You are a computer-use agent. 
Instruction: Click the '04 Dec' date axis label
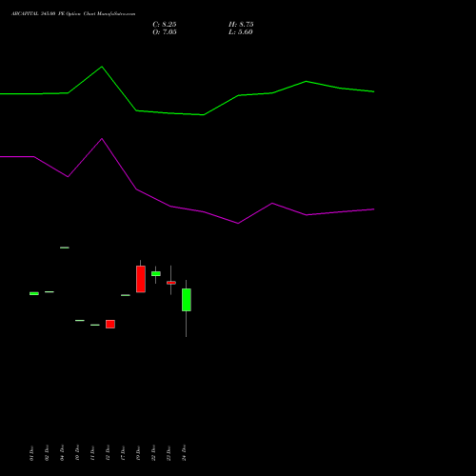[62, 453]
